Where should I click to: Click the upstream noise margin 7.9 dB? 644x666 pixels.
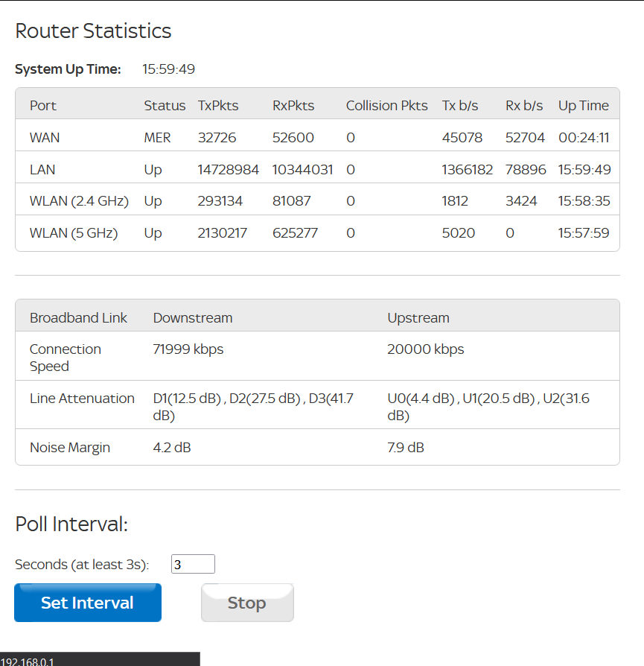tap(406, 448)
